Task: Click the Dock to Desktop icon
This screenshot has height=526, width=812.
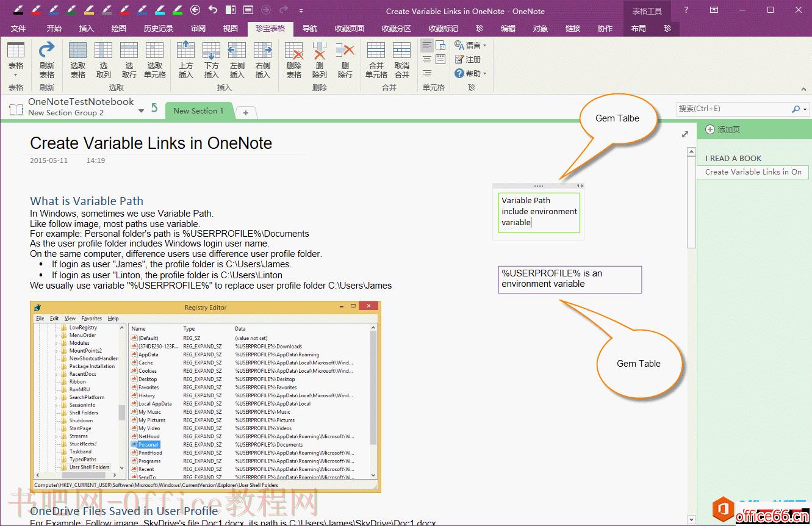Action: click(x=230, y=10)
